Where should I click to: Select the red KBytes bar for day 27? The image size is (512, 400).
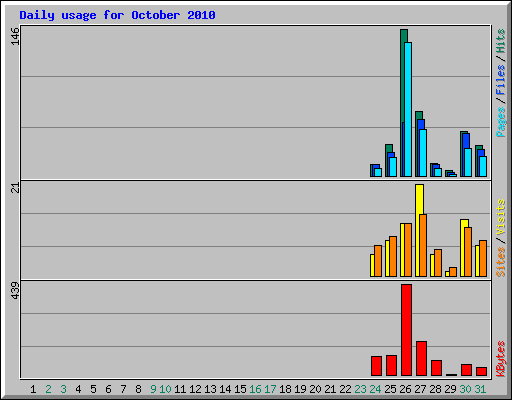pyautogui.click(x=421, y=358)
